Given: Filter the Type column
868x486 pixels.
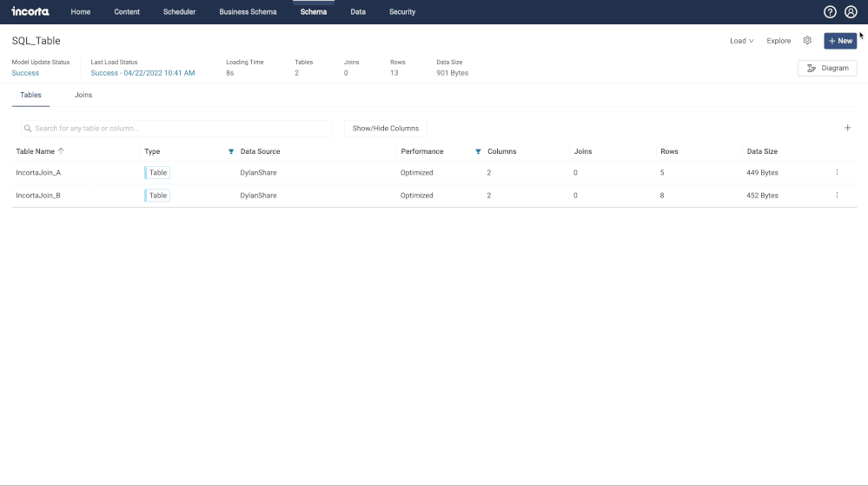Looking at the screenshot, I should tap(230, 151).
